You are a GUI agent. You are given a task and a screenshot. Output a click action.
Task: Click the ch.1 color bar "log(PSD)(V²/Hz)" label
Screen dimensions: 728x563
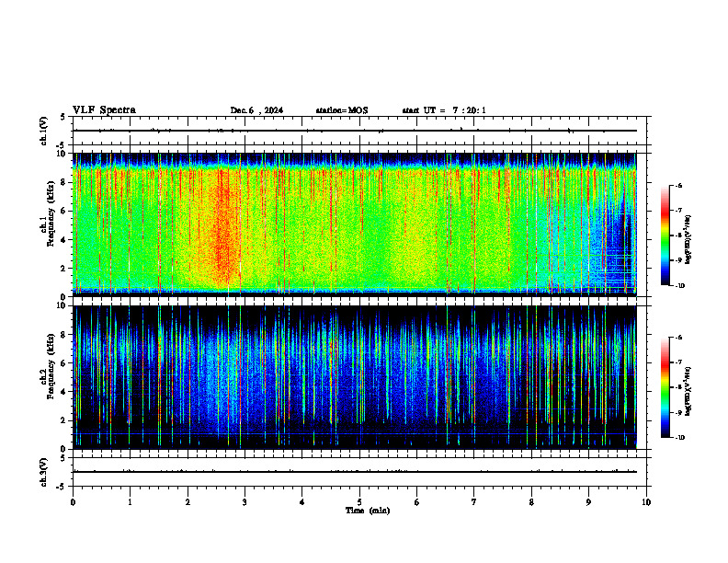point(688,239)
